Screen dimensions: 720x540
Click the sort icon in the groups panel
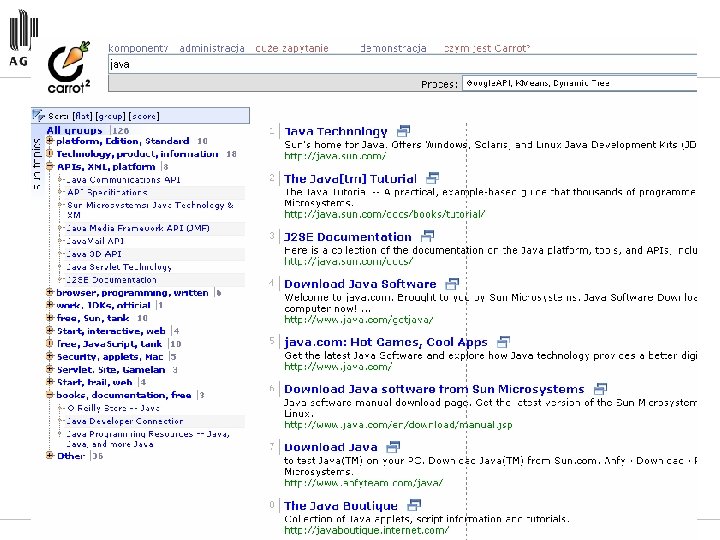pyautogui.click(x=39, y=115)
